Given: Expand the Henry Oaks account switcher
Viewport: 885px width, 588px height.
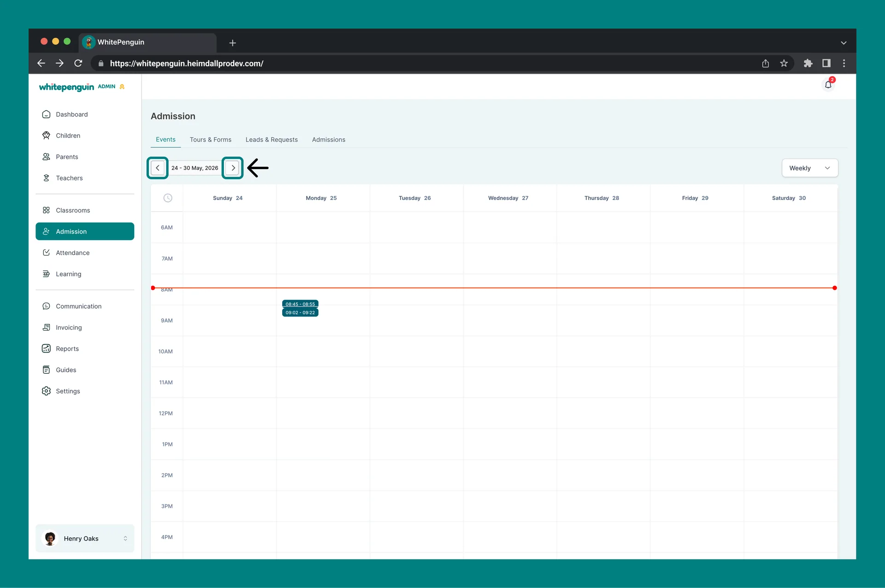Looking at the screenshot, I should click(x=125, y=538).
